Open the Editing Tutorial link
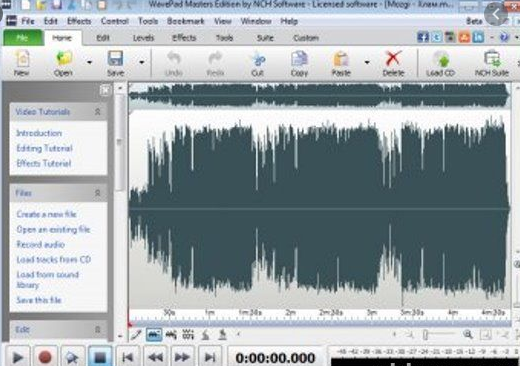Viewport: 520px width, 366px height. (44, 148)
